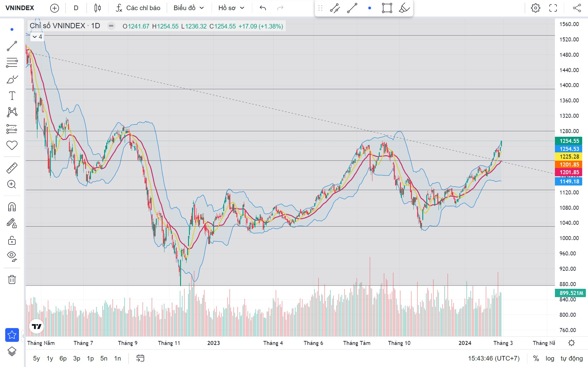Set range to 1y
Screen dimensions: 588x367
(x=50, y=358)
